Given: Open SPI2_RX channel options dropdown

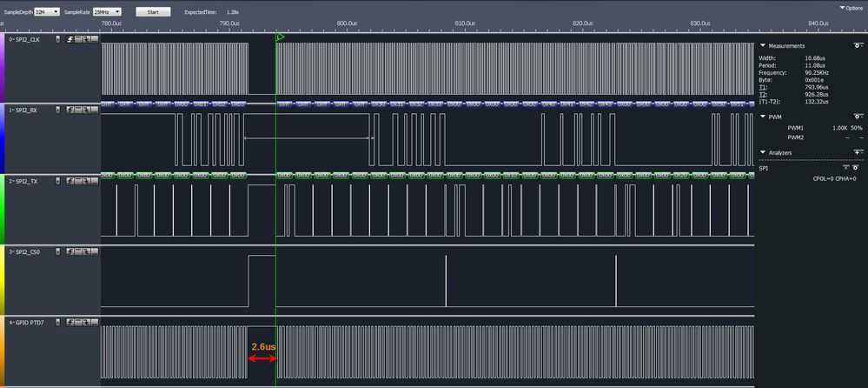Looking at the screenshot, I should (58, 110).
